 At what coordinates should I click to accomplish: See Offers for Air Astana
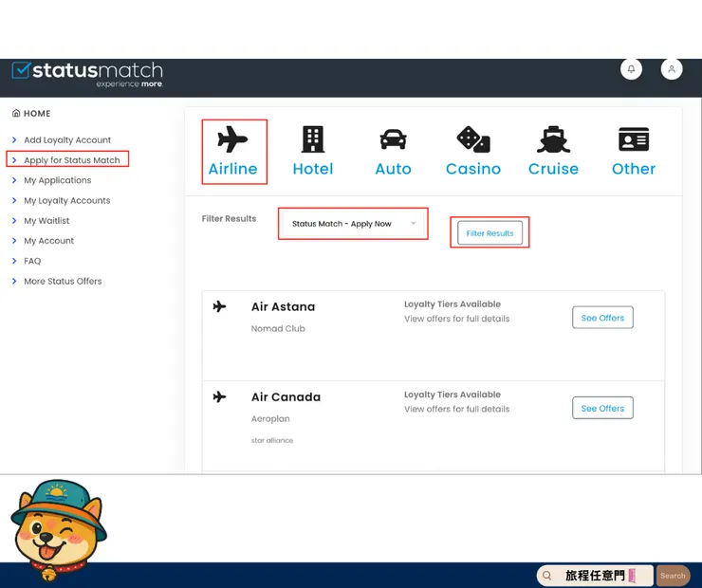click(x=602, y=318)
